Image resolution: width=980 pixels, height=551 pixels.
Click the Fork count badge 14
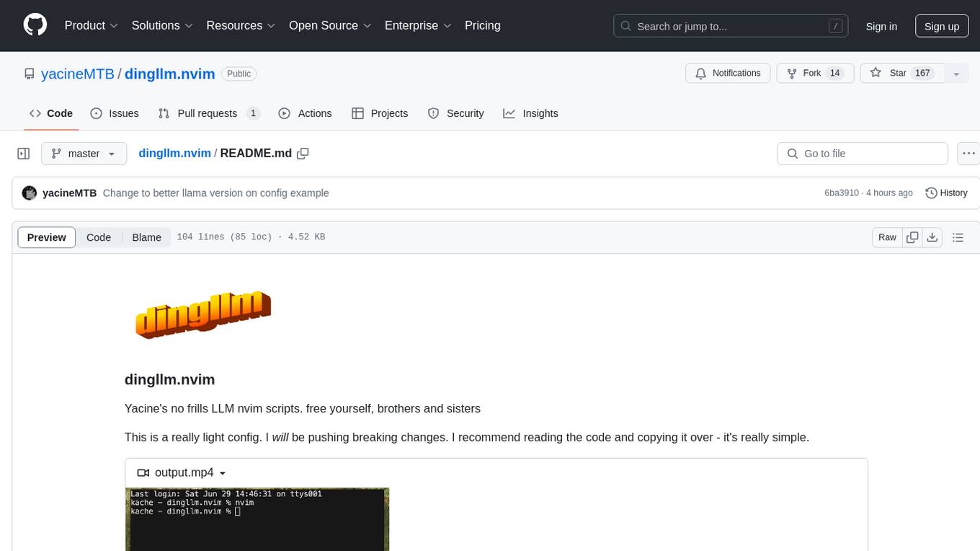coord(835,73)
